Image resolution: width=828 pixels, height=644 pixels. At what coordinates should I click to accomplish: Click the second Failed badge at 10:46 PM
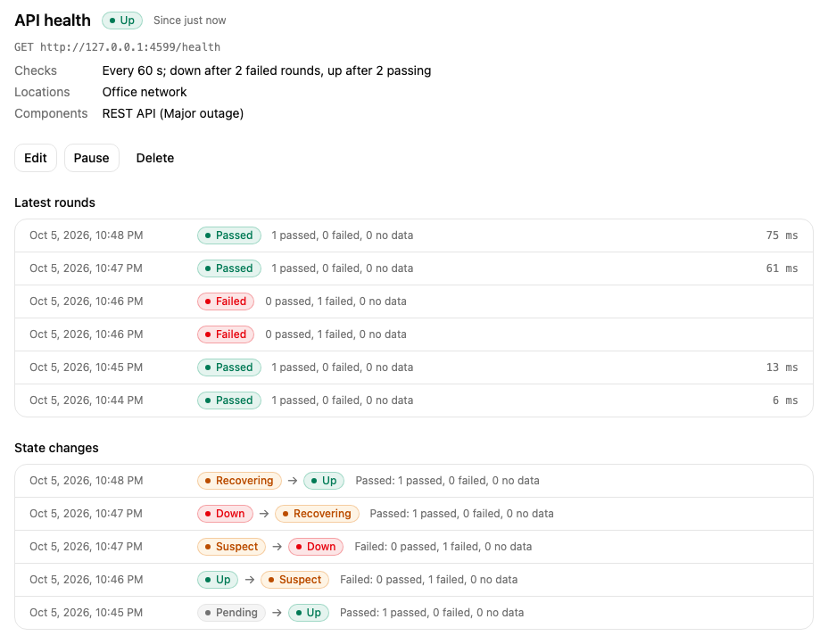click(226, 334)
